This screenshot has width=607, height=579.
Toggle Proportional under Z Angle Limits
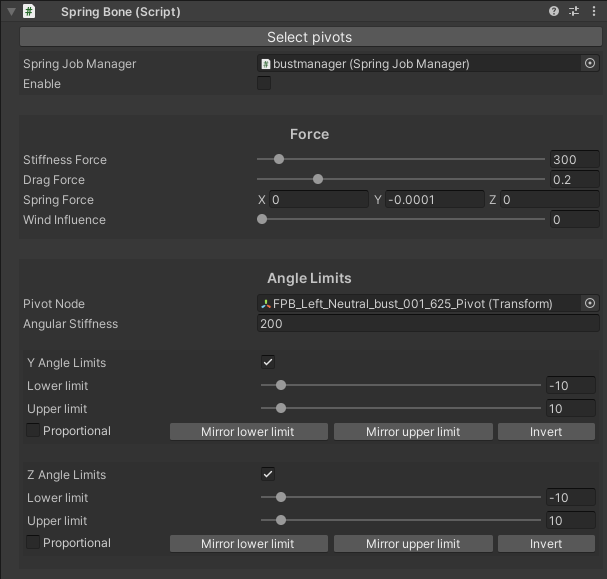33,542
